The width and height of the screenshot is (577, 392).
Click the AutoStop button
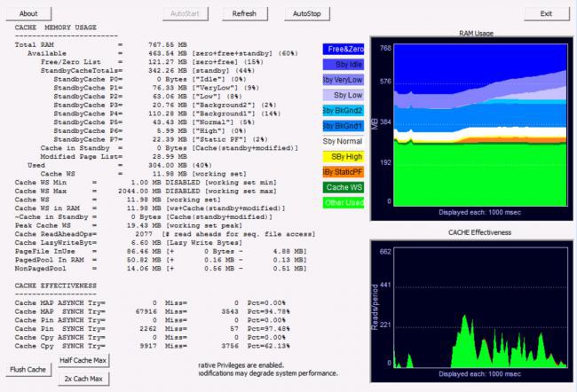pos(306,13)
